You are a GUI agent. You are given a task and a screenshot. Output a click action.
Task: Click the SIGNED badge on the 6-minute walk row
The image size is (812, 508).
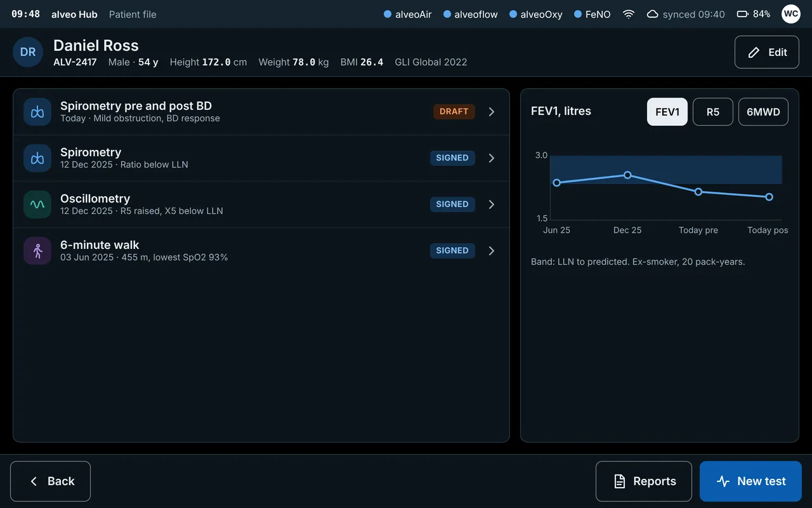(452, 251)
